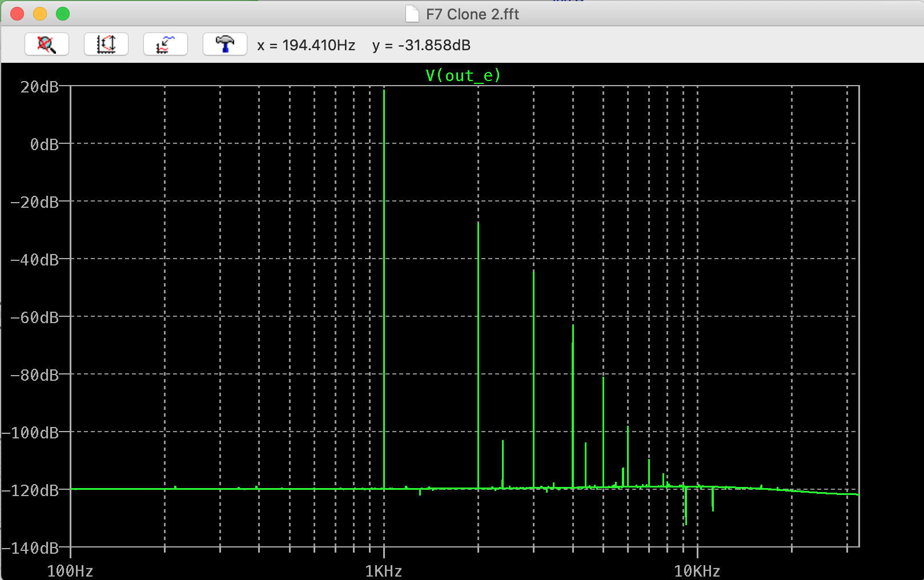Click the window title F7 Clone 2.fft

tap(472, 14)
